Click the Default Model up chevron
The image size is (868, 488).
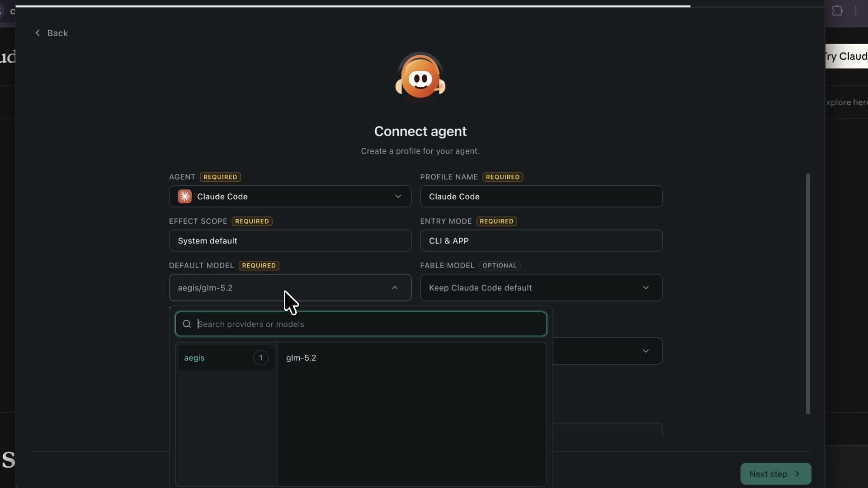pyautogui.click(x=395, y=288)
